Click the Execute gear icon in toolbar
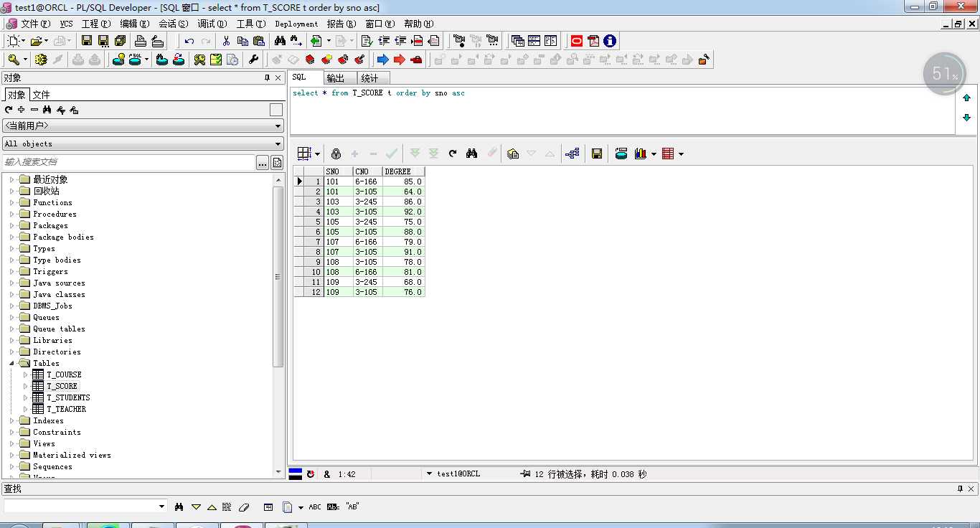The width and height of the screenshot is (980, 528). point(40,60)
